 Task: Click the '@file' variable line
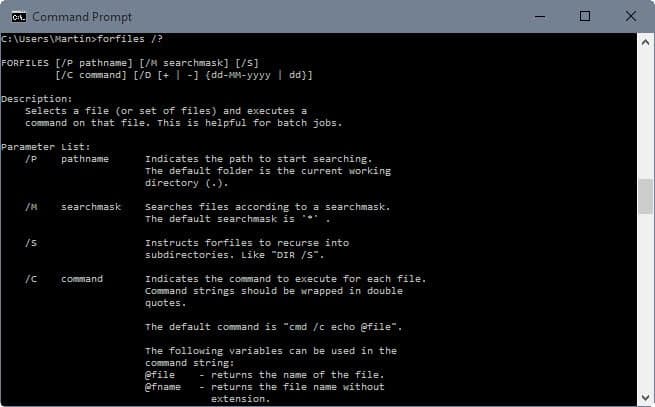click(x=264, y=375)
